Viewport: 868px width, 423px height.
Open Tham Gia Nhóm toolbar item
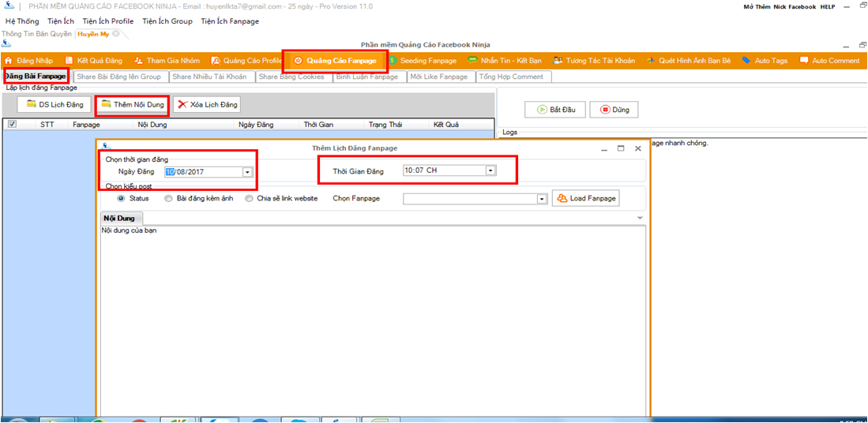167,60
